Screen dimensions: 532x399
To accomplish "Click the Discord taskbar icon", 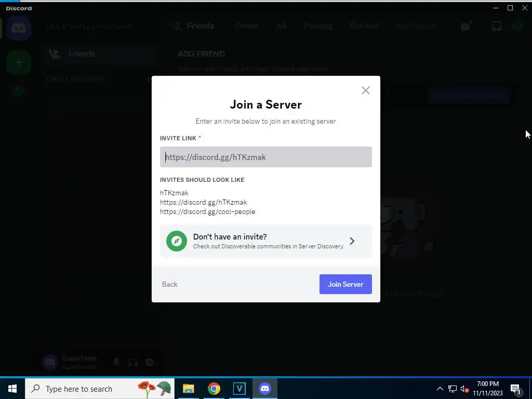I will click(x=264, y=389).
